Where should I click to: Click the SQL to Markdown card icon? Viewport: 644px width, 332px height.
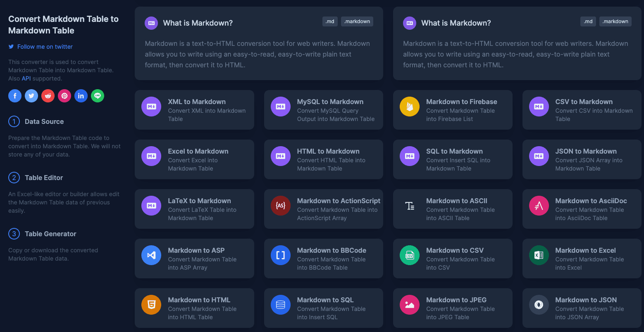click(x=410, y=156)
